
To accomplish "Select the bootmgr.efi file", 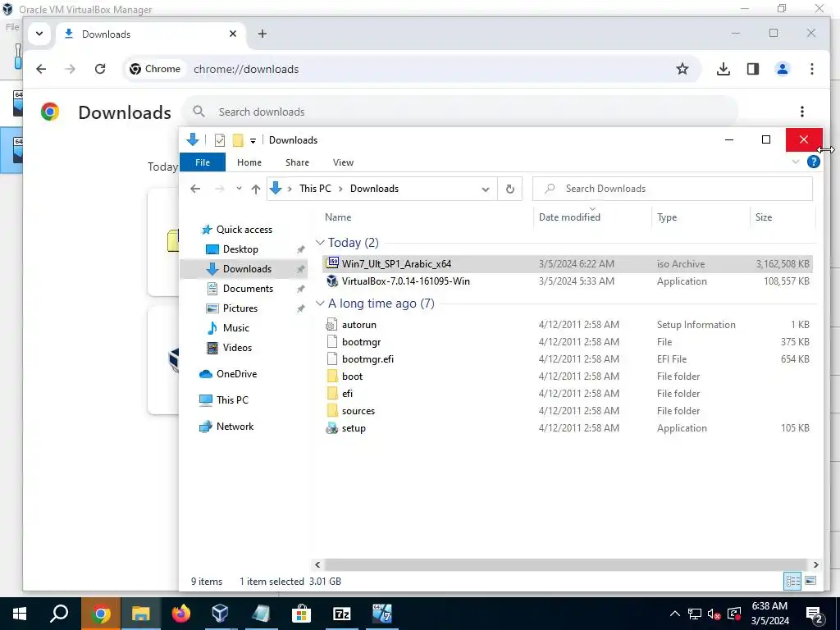I will [x=568, y=359].
